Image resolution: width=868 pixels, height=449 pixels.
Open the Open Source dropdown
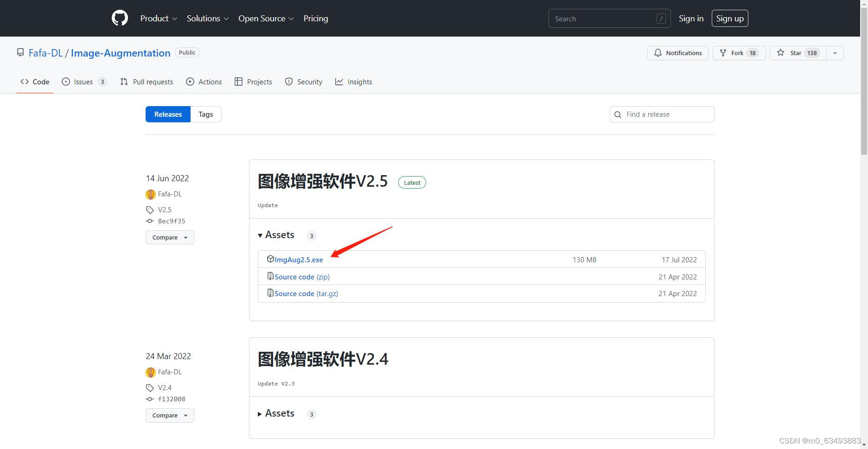(x=266, y=19)
